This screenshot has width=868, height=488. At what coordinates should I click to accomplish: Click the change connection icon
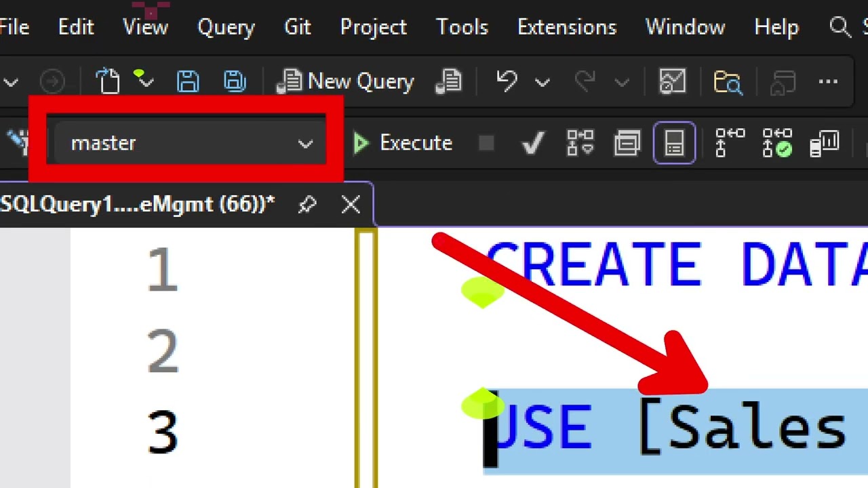19,142
